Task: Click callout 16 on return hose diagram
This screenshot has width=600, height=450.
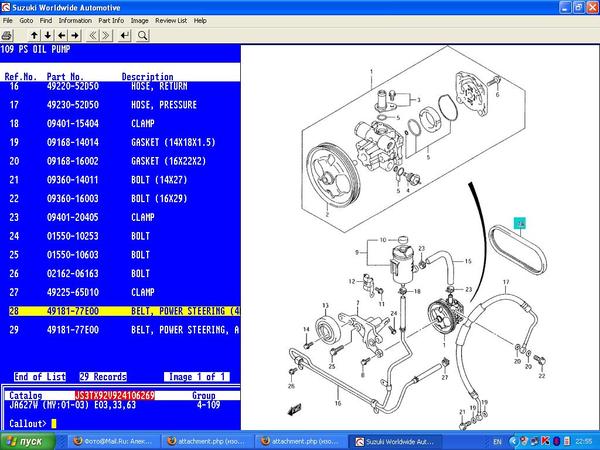Action: click(338, 403)
